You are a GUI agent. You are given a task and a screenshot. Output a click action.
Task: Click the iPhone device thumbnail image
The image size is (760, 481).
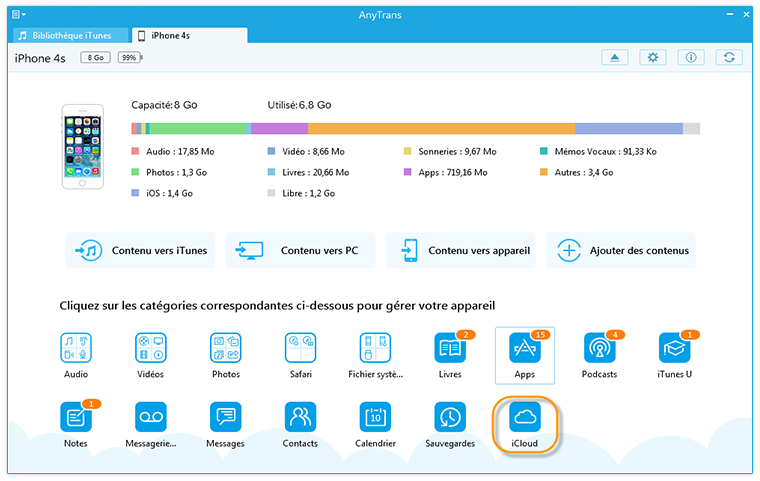82,146
